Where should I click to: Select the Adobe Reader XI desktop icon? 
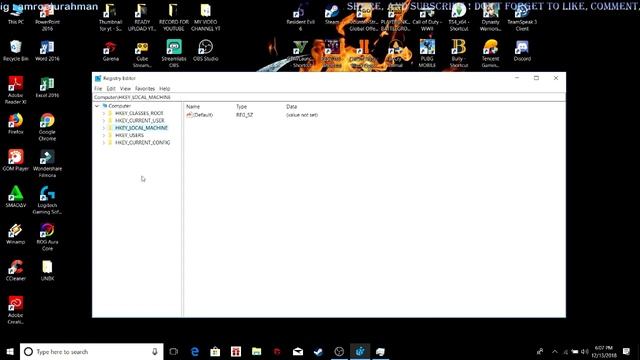pos(16,90)
